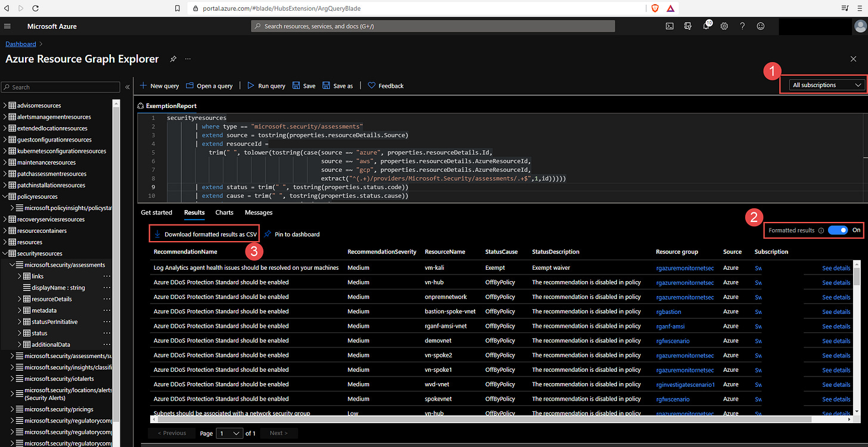Click browser reload button
Viewport: 868px width, 447px height.
tap(36, 8)
